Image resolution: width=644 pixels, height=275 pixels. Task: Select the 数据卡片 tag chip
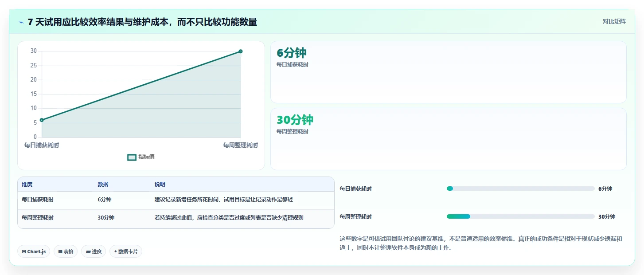tap(126, 251)
